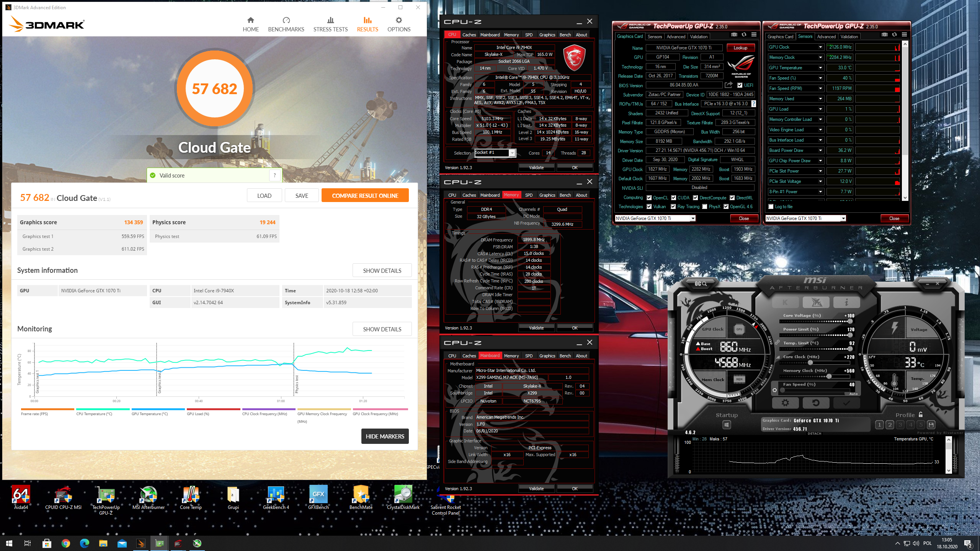Image resolution: width=980 pixels, height=551 pixels.
Task: Toggle OpenCL checkbox in GPU-Z
Action: point(649,198)
